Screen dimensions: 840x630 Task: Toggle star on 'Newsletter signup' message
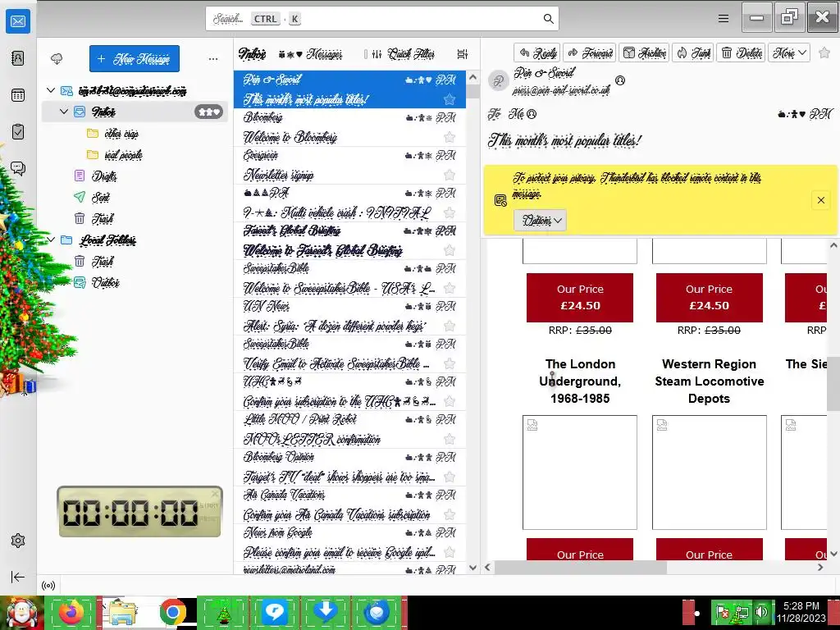pyautogui.click(x=450, y=175)
